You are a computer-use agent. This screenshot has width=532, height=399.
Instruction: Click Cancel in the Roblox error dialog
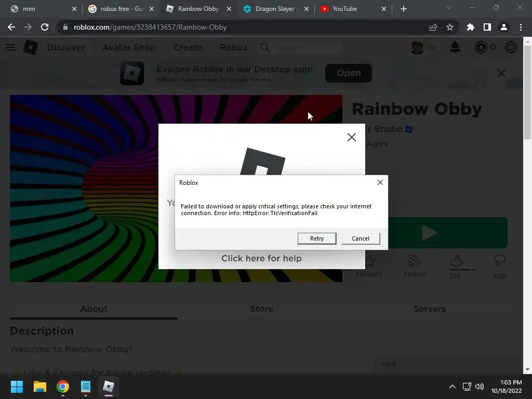tap(361, 238)
